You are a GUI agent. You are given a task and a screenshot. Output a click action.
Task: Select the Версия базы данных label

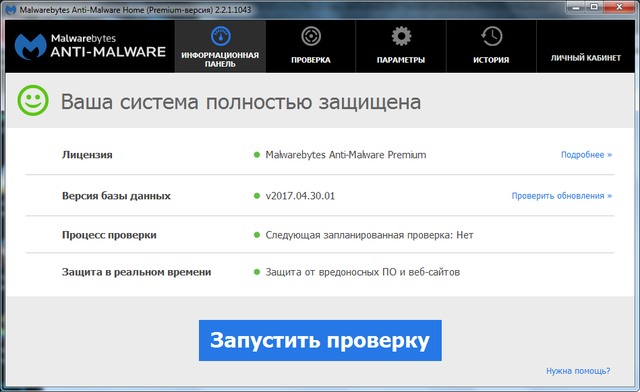(x=116, y=196)
